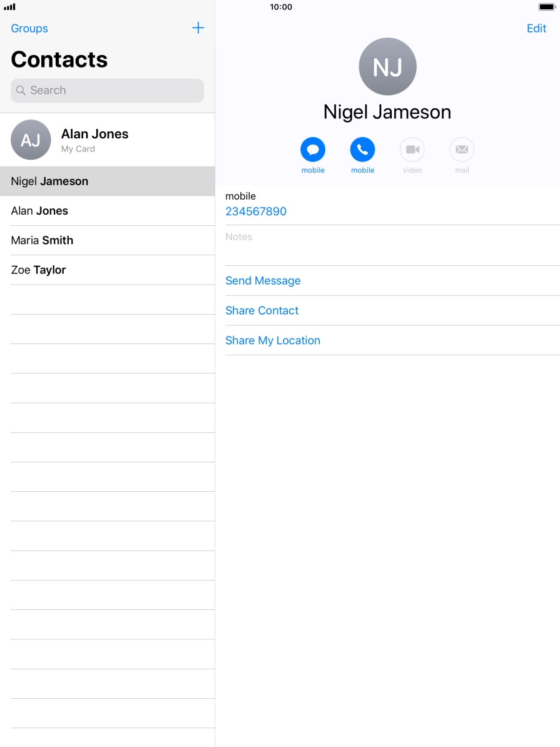Select Alan Jones below Nigel Jameson

[107, 211]
